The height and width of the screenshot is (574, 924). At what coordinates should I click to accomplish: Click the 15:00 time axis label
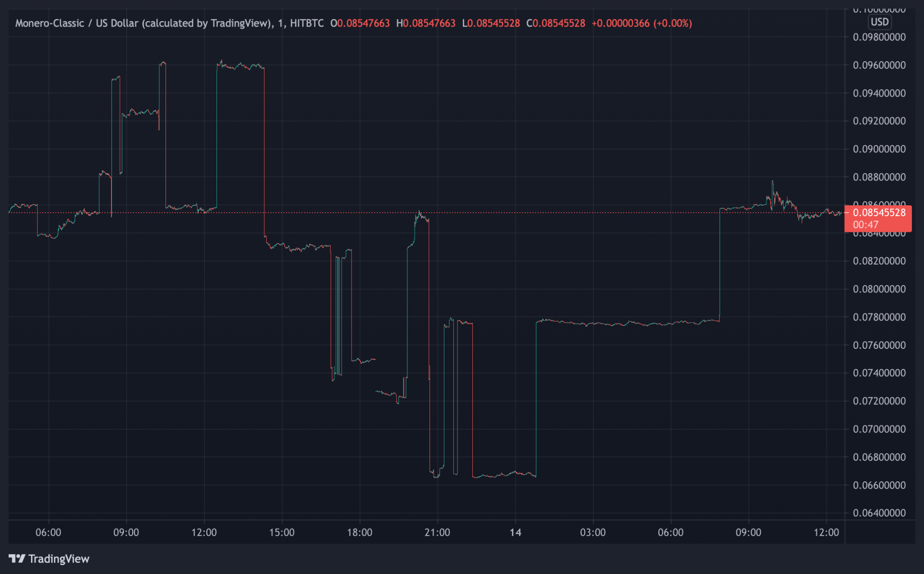pyautogui.click(x=282, y=532)
